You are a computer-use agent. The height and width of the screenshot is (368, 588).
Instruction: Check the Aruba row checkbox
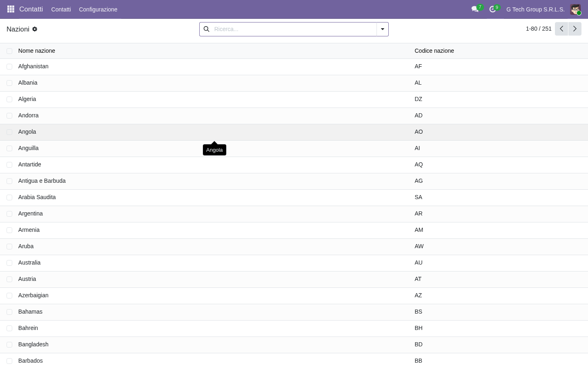pyautogui.click(x=9, y=247)
